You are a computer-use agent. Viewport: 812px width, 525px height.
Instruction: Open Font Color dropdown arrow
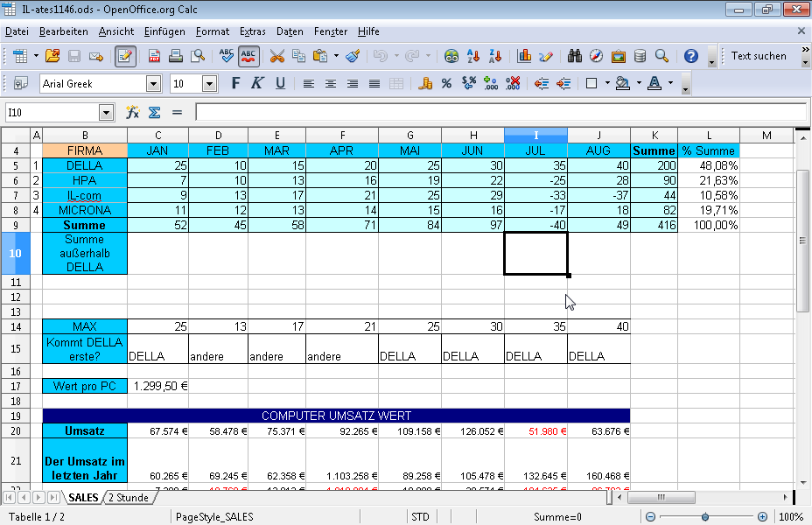coord(670,83)
